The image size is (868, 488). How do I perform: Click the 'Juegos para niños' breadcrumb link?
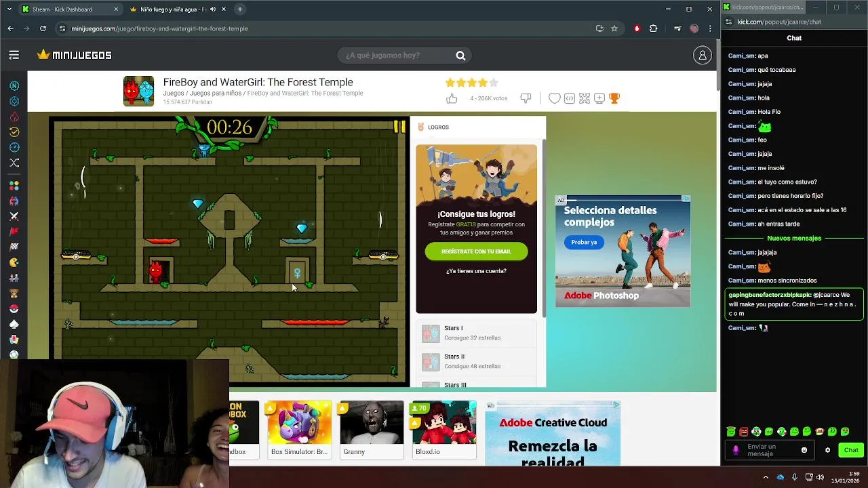click(216, 94)
